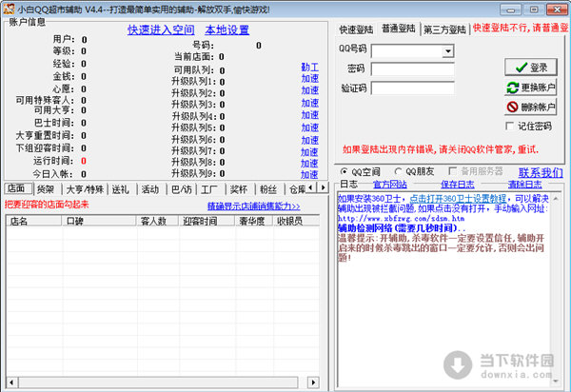Click 加速 for 升级队列3

[x=310, y=103]
